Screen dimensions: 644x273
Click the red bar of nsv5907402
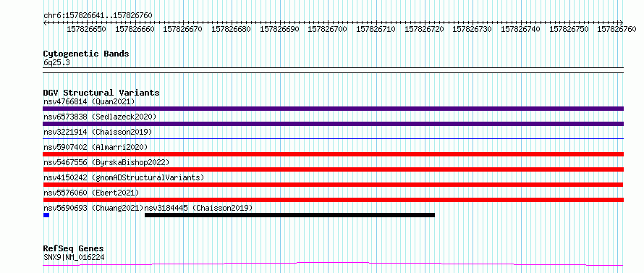(x=333, y=154)
